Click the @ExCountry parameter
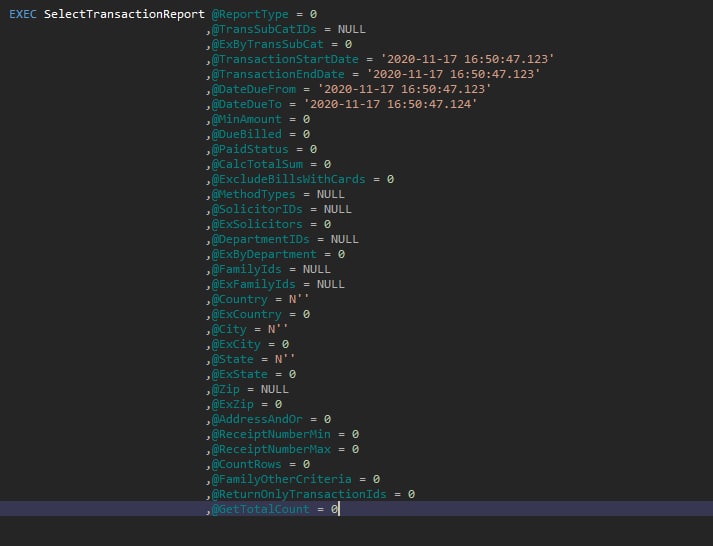713x546 pixels. 246,314
